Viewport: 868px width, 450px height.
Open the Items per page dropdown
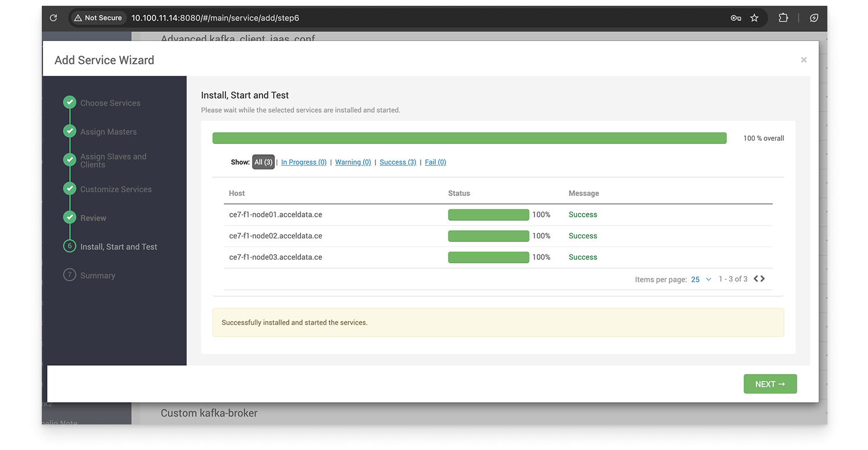pos(701,280)
